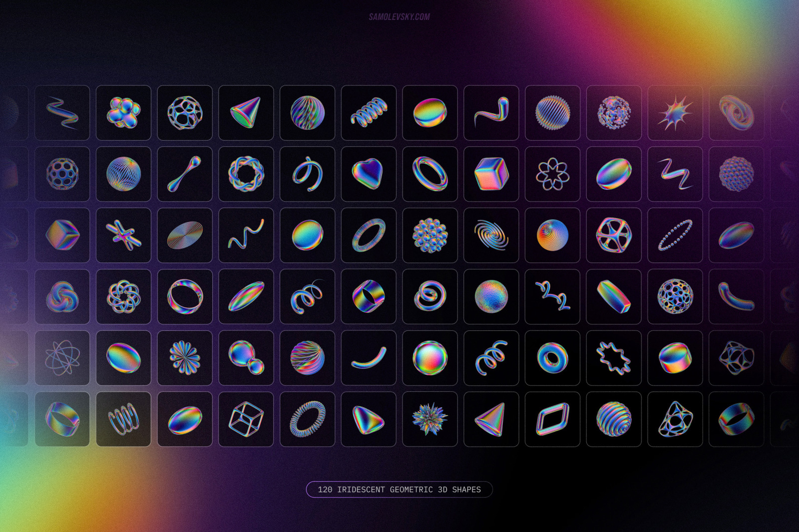The image size is (799, 532).
Task: Pick the short hollow tube cylinder
Action: pos(369,297)
